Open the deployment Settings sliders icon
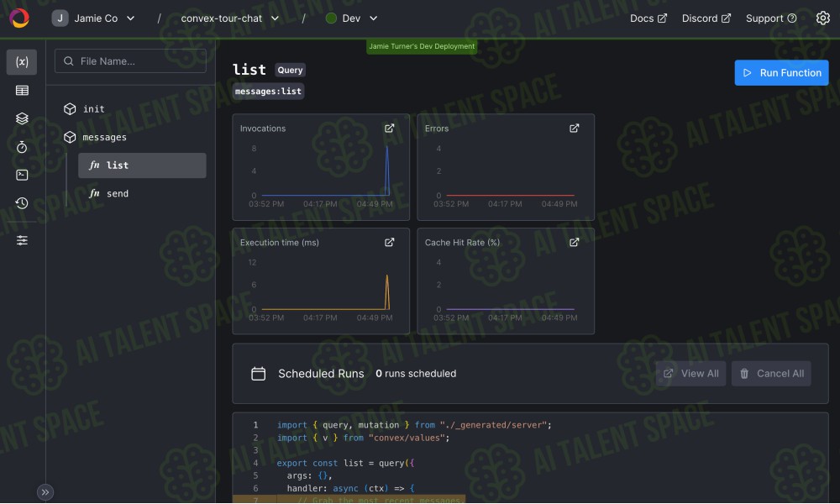 tap(22, 240)
